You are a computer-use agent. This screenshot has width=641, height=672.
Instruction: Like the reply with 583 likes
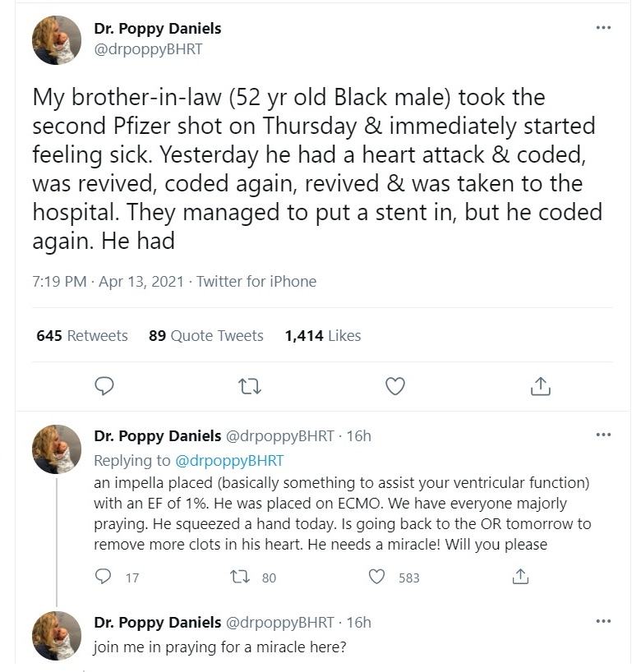pyautogui.click(x=377, y=578)
